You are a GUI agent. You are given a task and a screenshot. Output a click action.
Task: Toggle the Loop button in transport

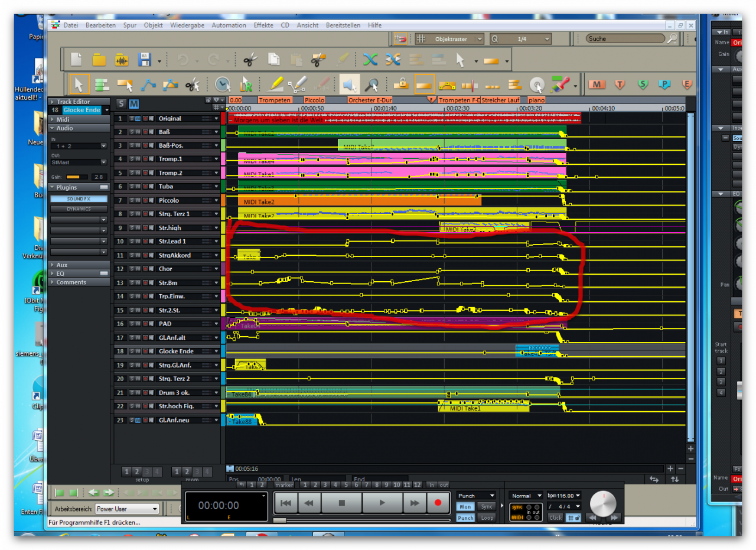pos(487,518)
